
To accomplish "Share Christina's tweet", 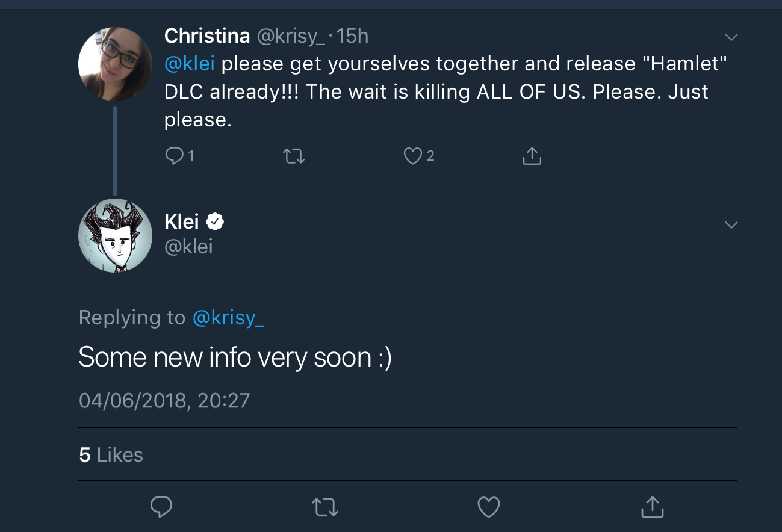I will [532, 156].
